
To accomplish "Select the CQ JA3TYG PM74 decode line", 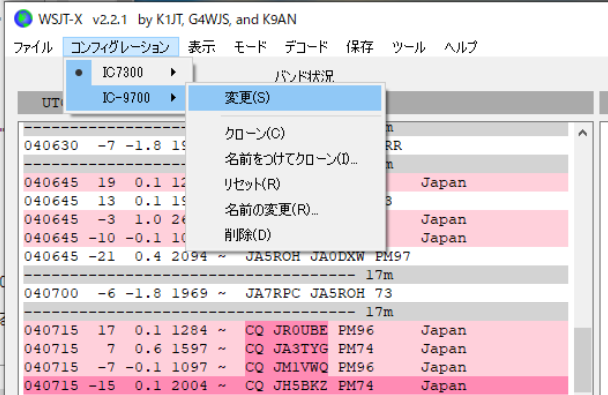I will (295, 348).
